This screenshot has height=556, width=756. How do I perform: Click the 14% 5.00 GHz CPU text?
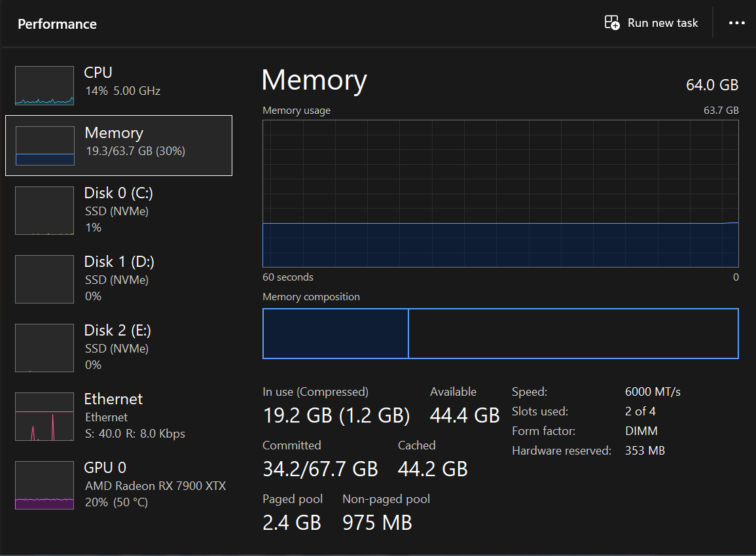click(123, 91)
